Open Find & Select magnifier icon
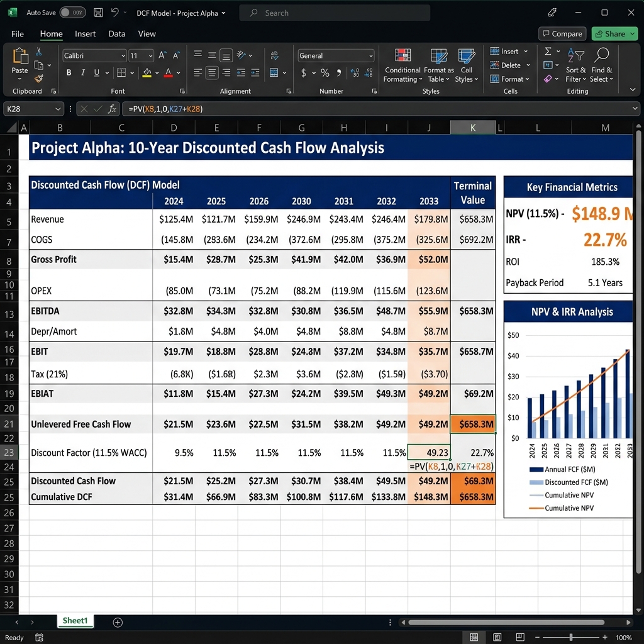The height and width of the screenshot is (644, 644). [601, 55]
